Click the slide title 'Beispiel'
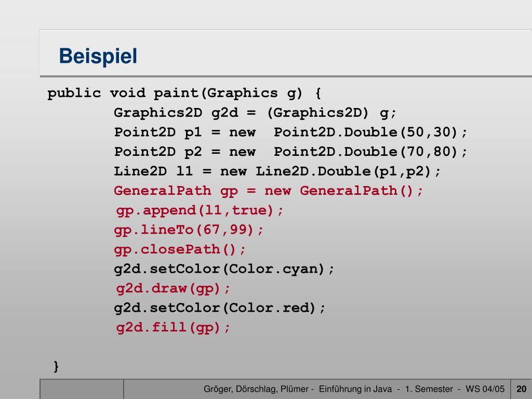The image size is (532, 399). pos(98,56)
